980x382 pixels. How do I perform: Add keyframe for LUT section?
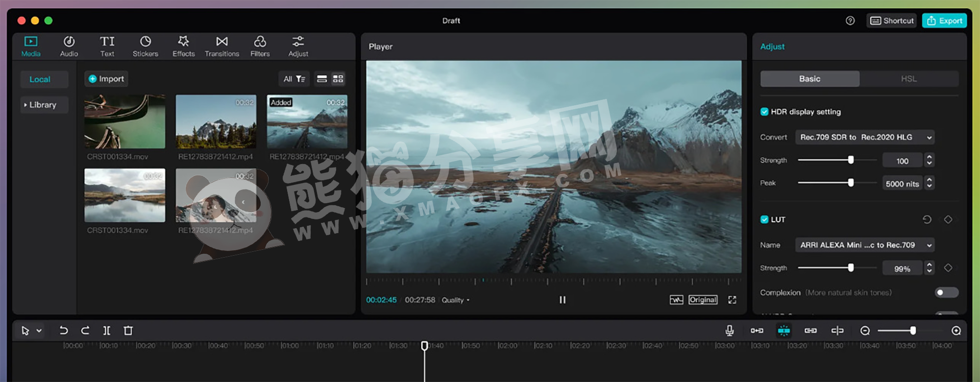pyautogui.click(x=948, y=219)
